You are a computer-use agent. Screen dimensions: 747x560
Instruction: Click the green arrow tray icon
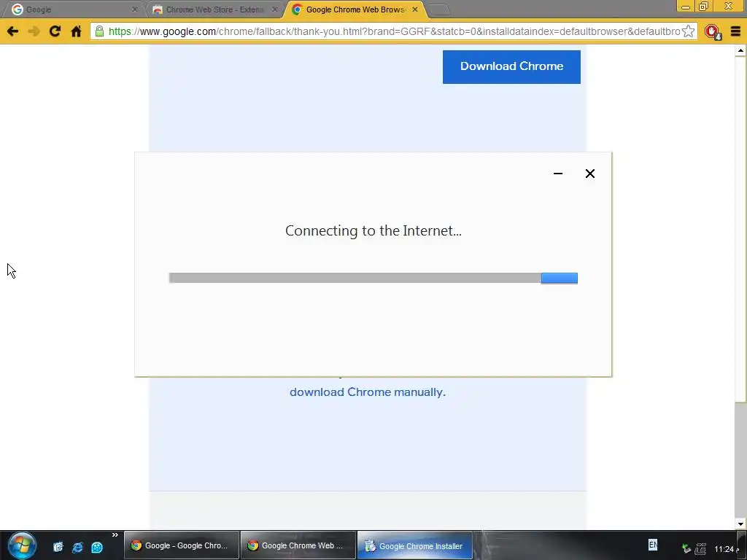(686, 549)
